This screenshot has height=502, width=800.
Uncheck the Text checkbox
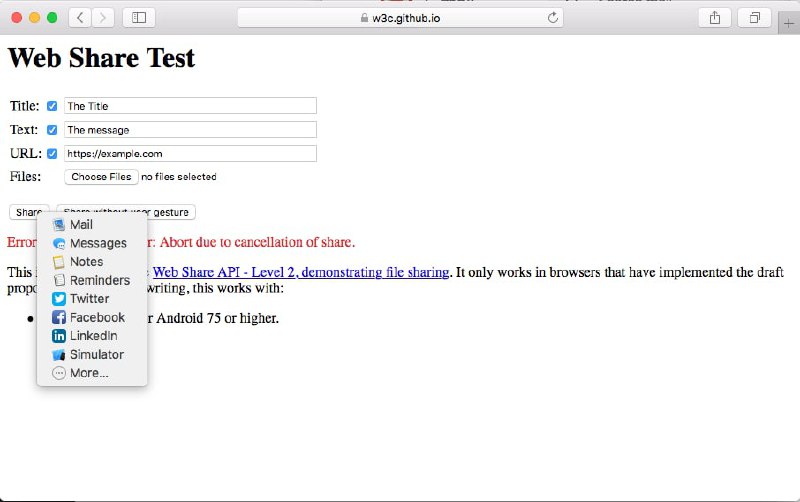point(52,130)
